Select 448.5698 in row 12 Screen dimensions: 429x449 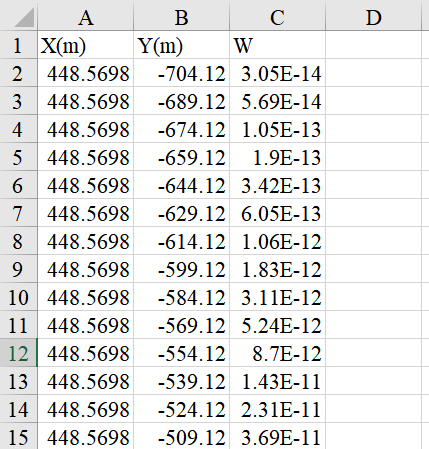(x=86, y=353)
